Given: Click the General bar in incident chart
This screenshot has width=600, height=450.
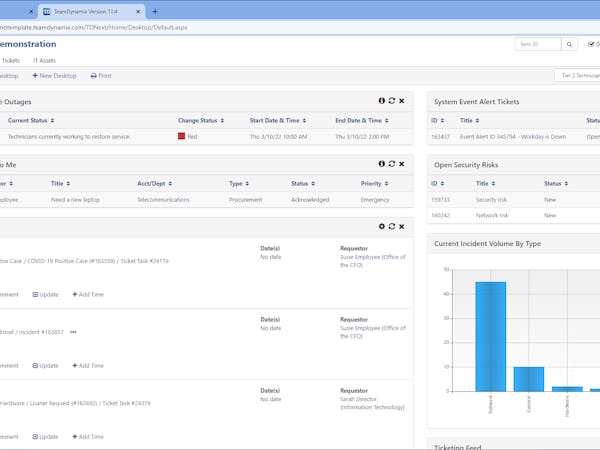Looking at the screenshot, I should 528,379.
